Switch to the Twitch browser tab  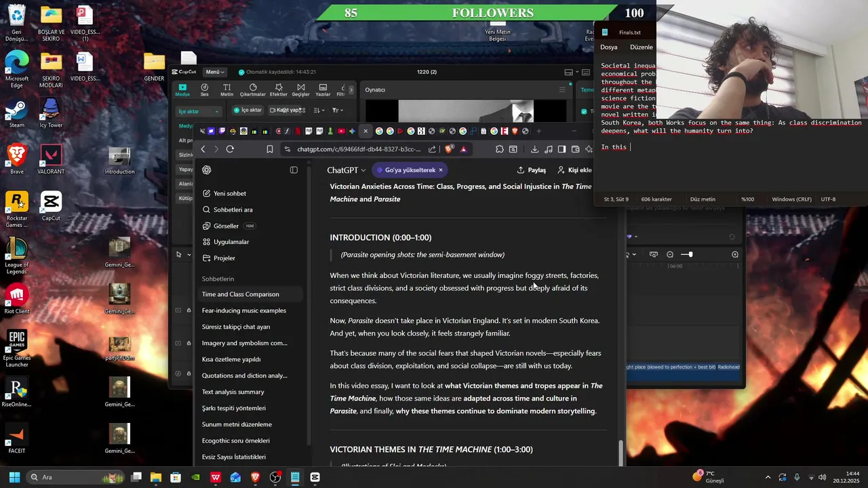click(222, 131)
